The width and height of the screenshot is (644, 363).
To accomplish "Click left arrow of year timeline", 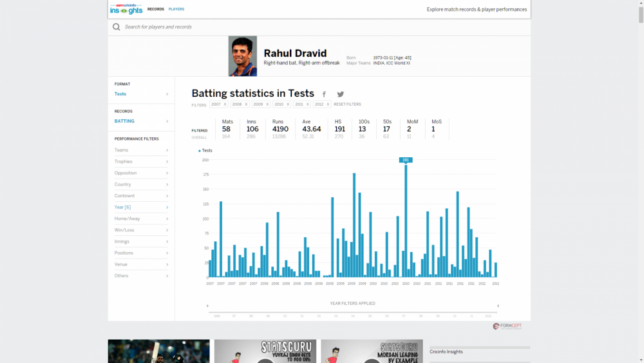I will 207,306.
